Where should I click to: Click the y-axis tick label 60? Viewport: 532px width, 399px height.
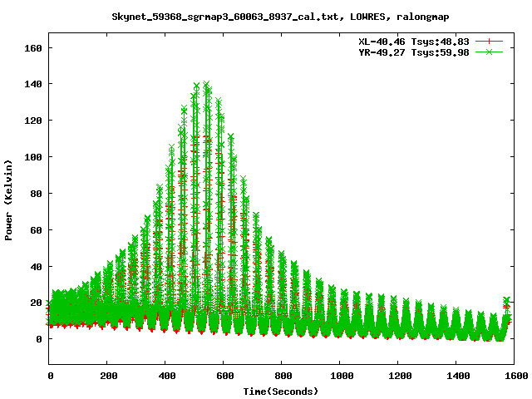point(36,230)
